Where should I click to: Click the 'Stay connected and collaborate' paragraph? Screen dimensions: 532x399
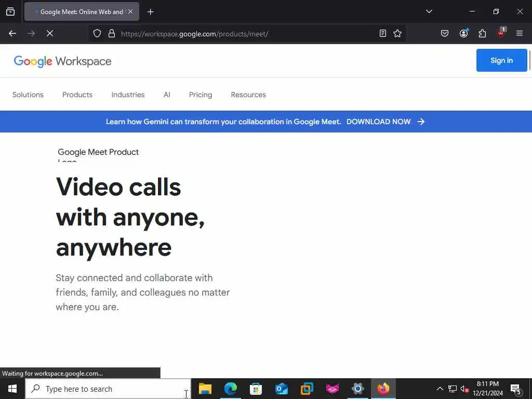click(x=143, y=292)
